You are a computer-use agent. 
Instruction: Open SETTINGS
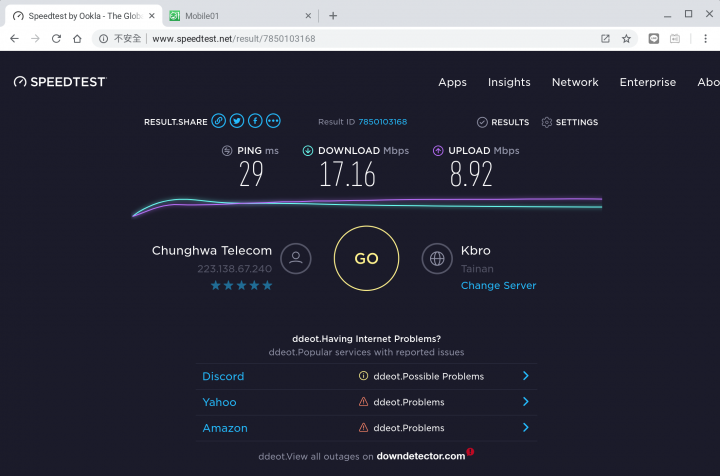tap(570, 122)
